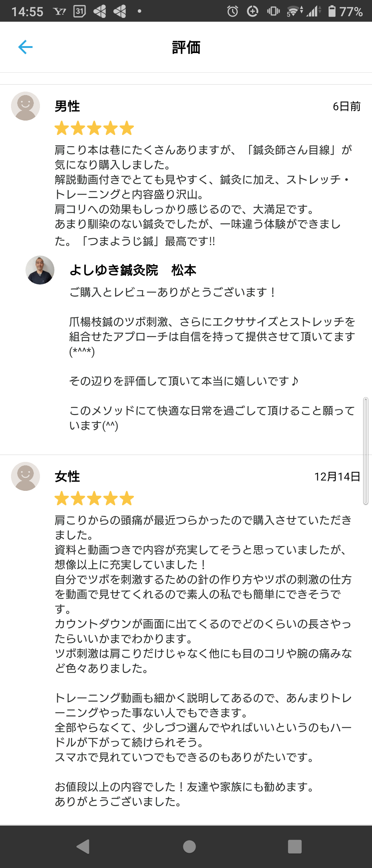Tap the Yoshiyuki clinic owner's profile photo
Viewport: 372px width, 868px height.
40,270
